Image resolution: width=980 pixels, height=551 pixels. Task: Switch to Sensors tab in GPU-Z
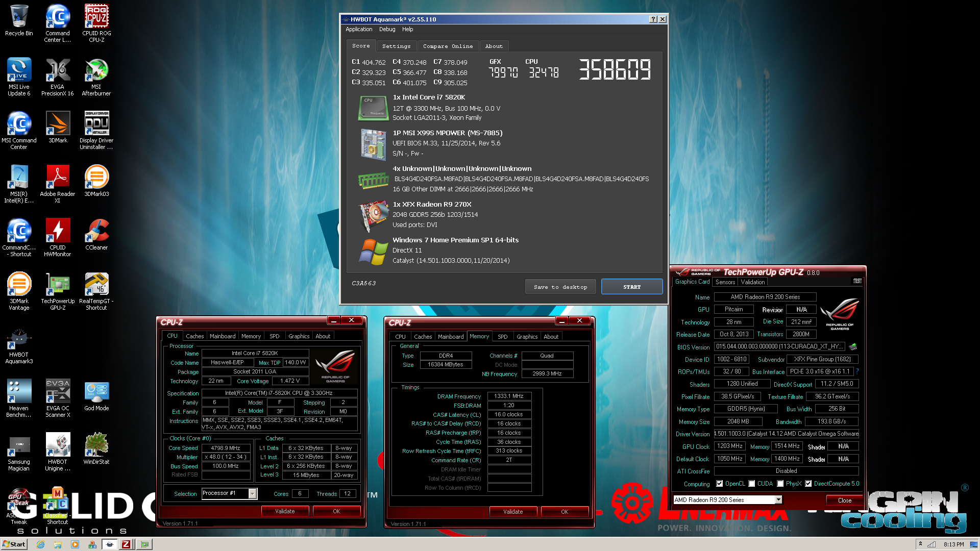coord(725,282)
